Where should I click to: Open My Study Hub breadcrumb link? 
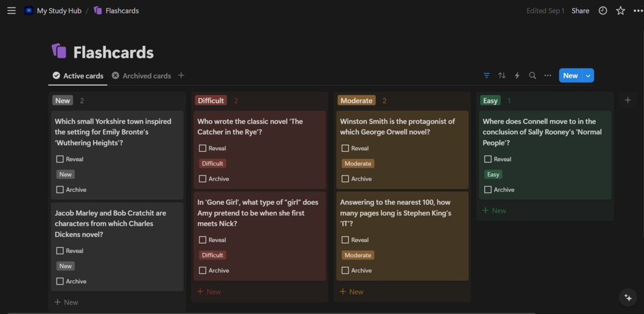point(59,11)
